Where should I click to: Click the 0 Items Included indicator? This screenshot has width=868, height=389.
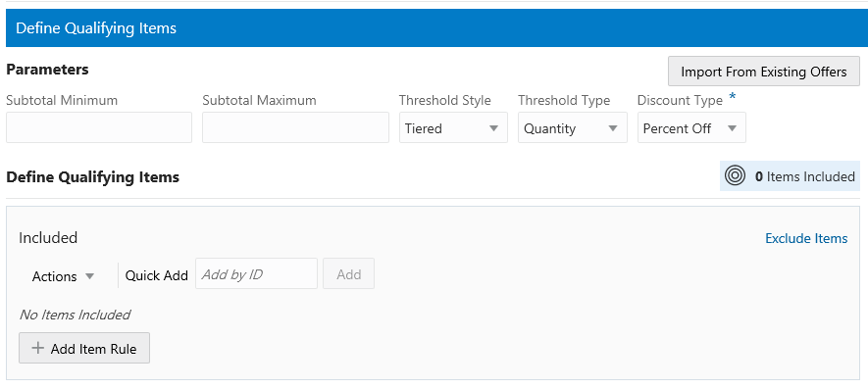790,176
